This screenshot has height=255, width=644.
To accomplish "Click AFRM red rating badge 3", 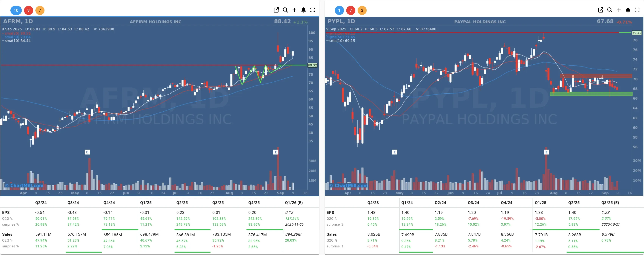I will point(29,10).
